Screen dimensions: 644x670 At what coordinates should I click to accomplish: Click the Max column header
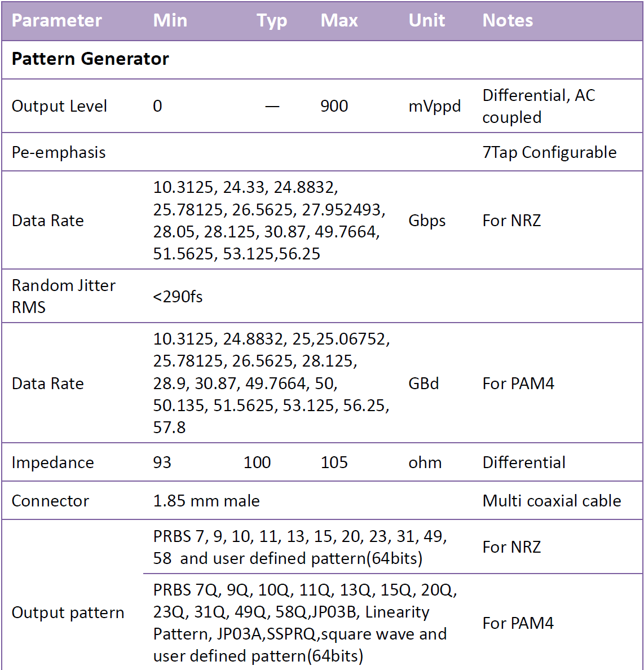(339, 21)
